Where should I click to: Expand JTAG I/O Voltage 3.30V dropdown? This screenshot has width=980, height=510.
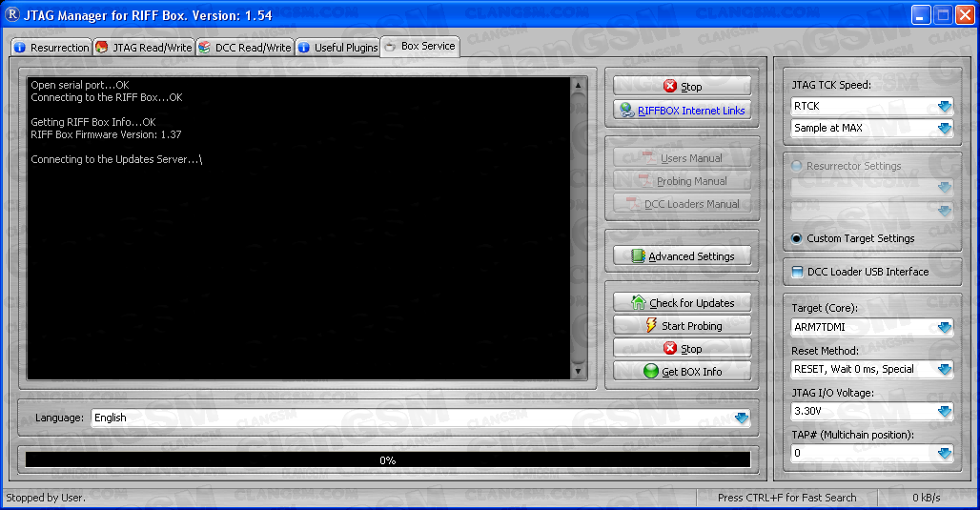click(945, 411)
